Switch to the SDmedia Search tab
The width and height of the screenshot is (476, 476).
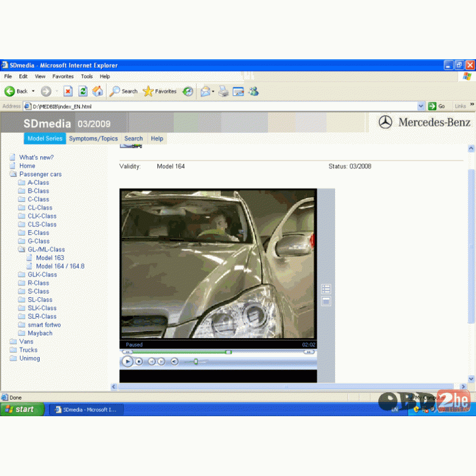pyautogui.click(x=134, y=139)
